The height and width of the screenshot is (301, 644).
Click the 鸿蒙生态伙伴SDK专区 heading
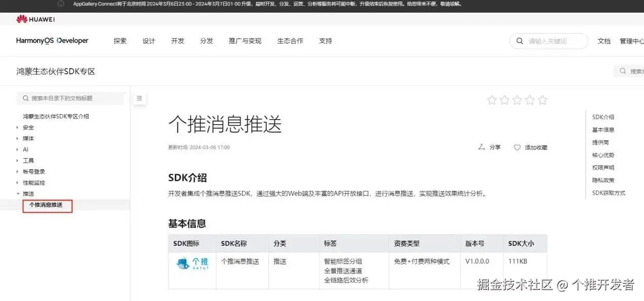point(56,71)
